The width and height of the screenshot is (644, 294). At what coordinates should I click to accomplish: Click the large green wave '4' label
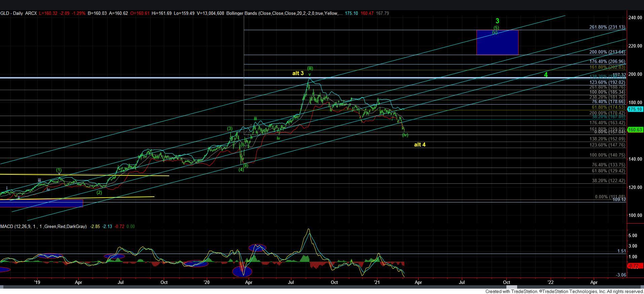coord(546,75)
